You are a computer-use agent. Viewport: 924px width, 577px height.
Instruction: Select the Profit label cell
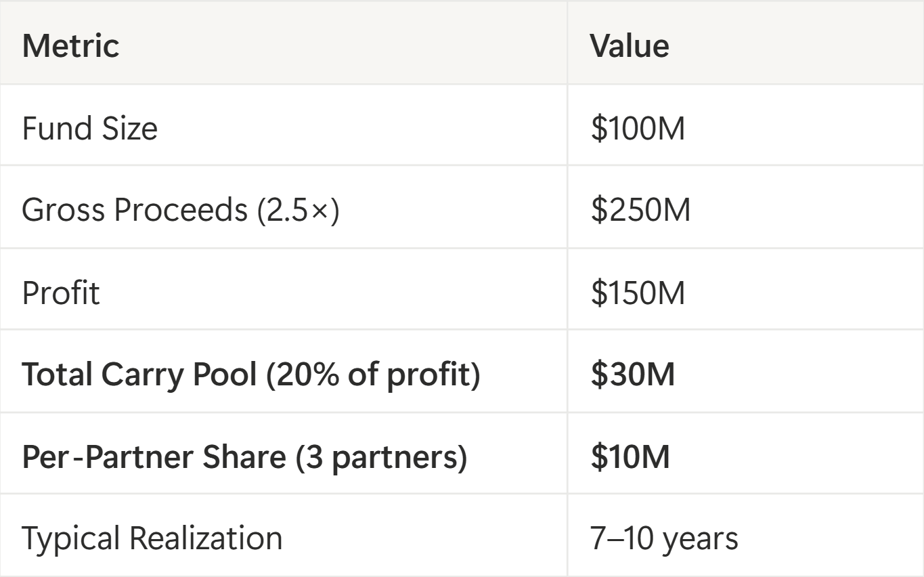tap(61, 293)
